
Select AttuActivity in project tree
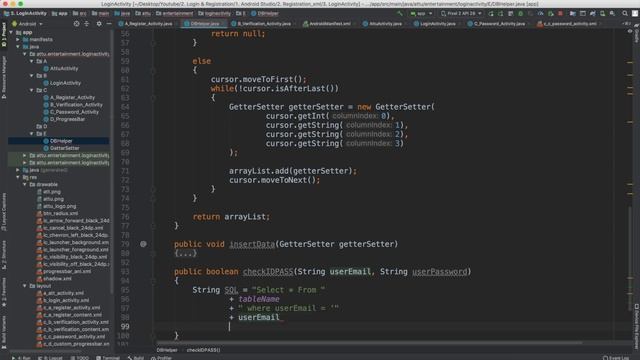click(60, 69)
